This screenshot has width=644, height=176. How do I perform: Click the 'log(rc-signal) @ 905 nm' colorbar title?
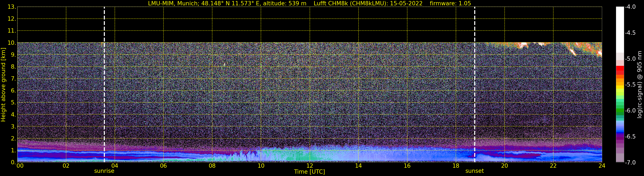pos(640,85)
